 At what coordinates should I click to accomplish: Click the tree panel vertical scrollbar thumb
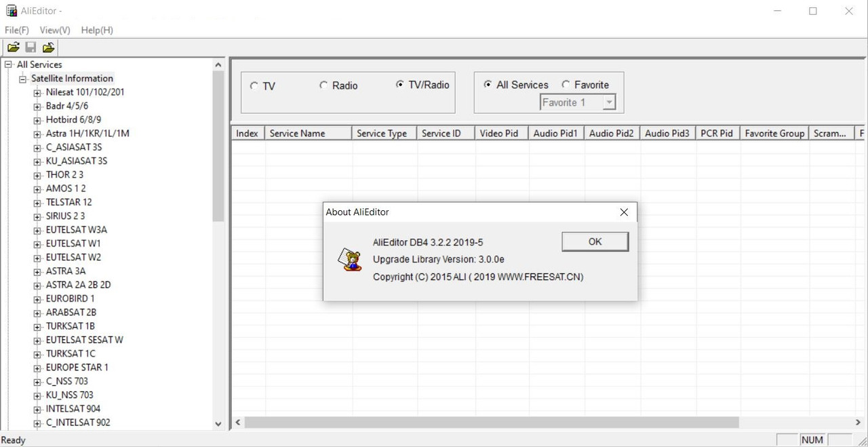click(x=218, y=146)
